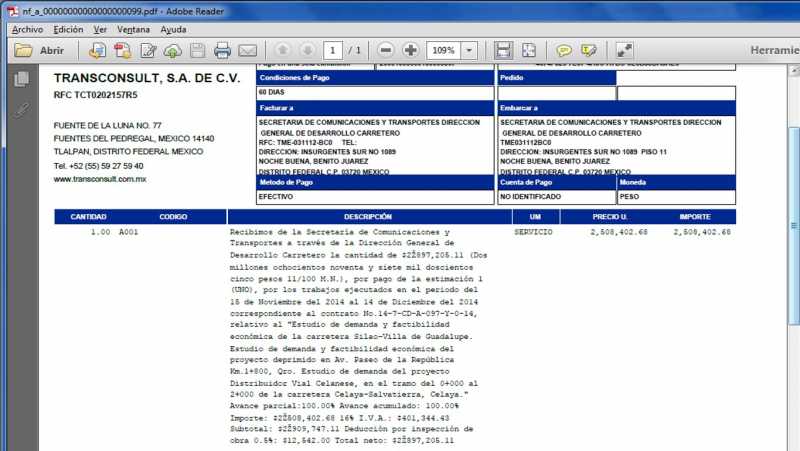Click the IMPORTE column header

[695, 217]
